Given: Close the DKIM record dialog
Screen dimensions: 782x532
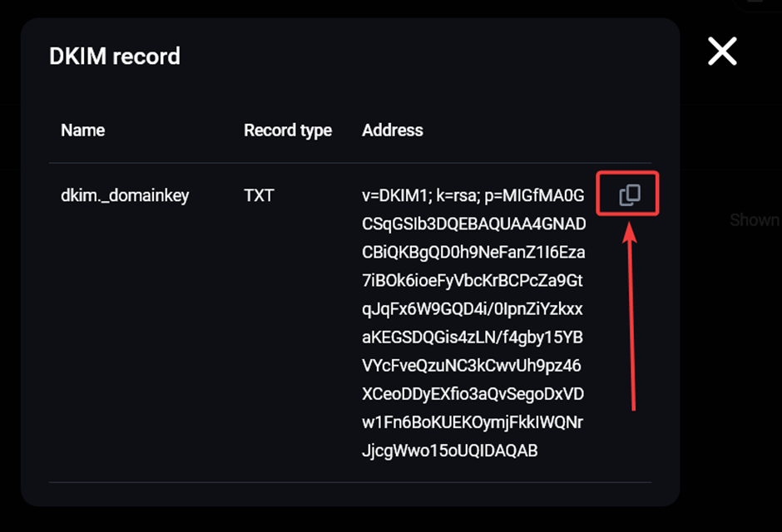Looking at the screenshot, I should (x=722, y=52).
